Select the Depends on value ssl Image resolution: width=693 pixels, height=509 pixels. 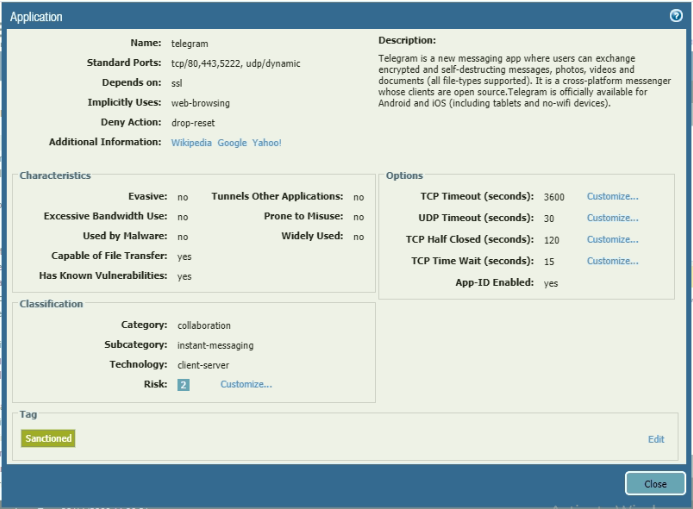177,83
